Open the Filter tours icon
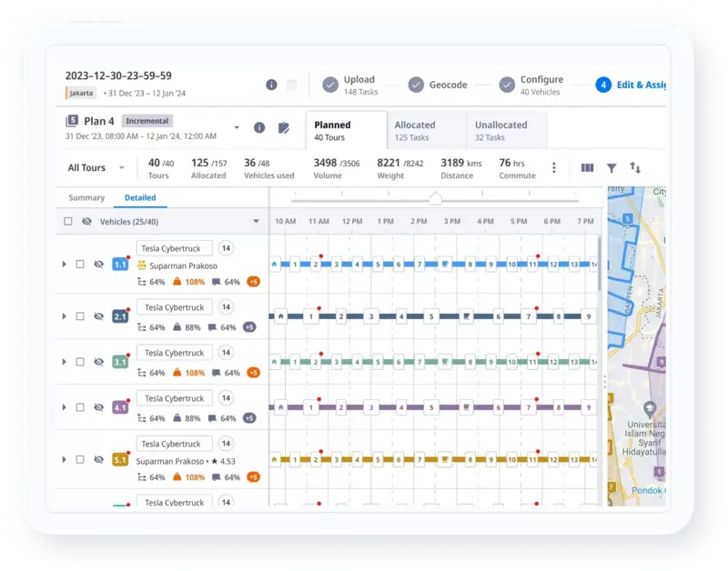 pos(612,168)
